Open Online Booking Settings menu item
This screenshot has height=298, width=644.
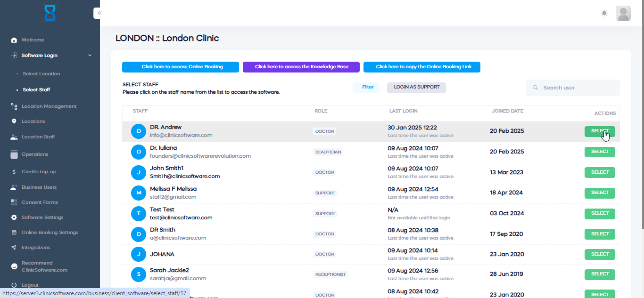[50, 233]
